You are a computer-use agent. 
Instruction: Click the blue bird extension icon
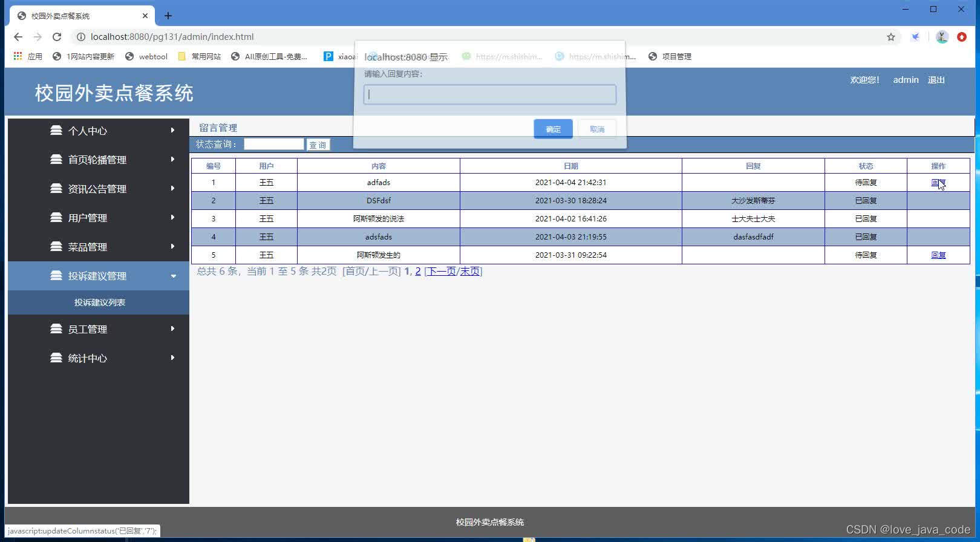point(916,37)
